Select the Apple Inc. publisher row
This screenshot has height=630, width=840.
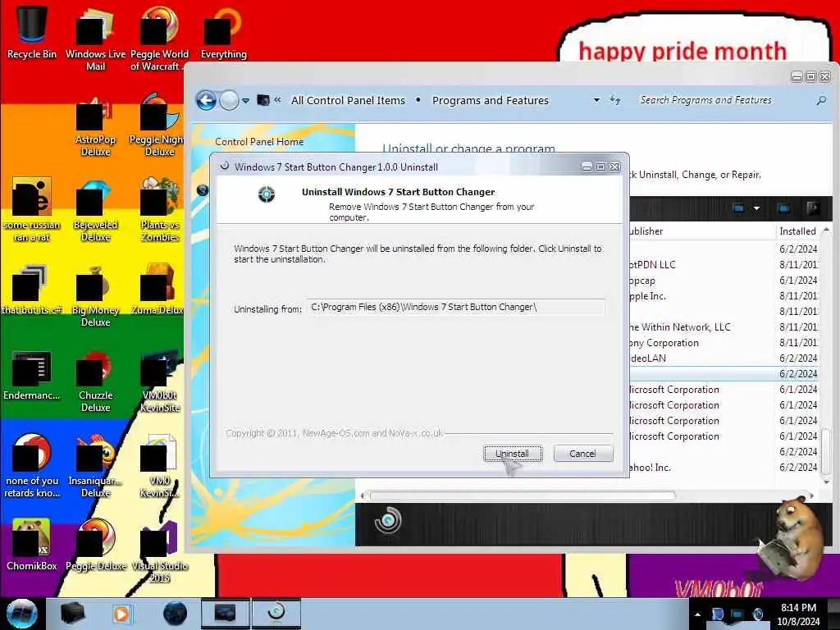724,296
